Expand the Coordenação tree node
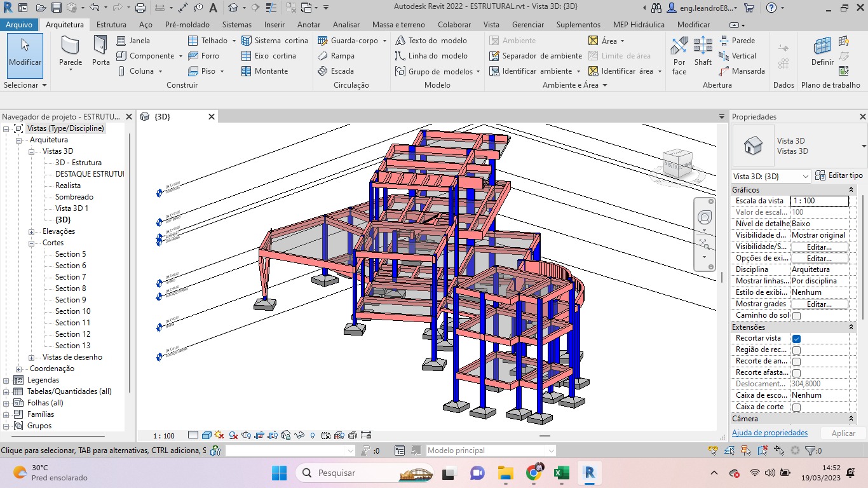 pos(19,369)
